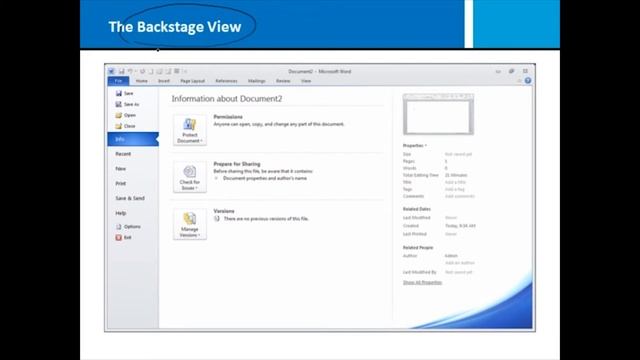Select New in the Backstage sidebar

(120, 169)
